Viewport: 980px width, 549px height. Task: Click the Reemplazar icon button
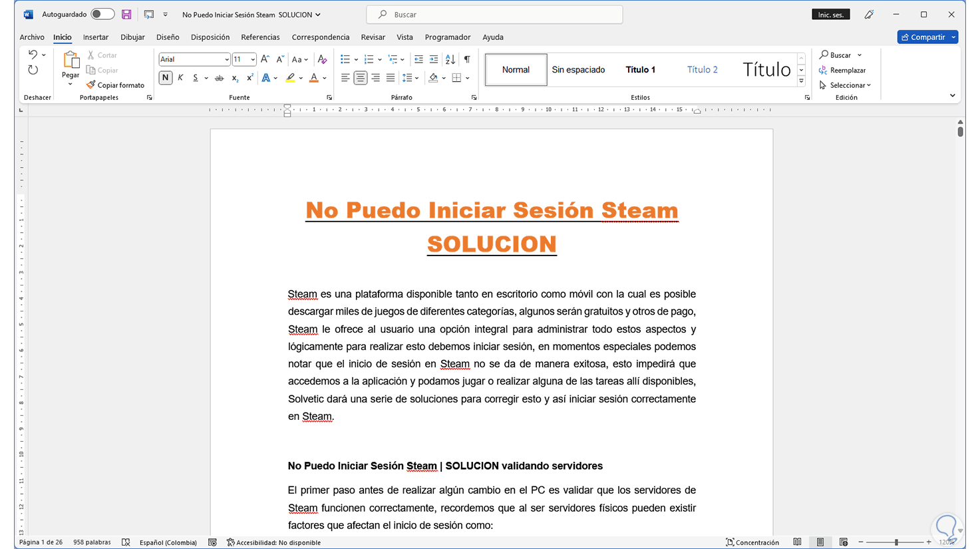point(824,70)
